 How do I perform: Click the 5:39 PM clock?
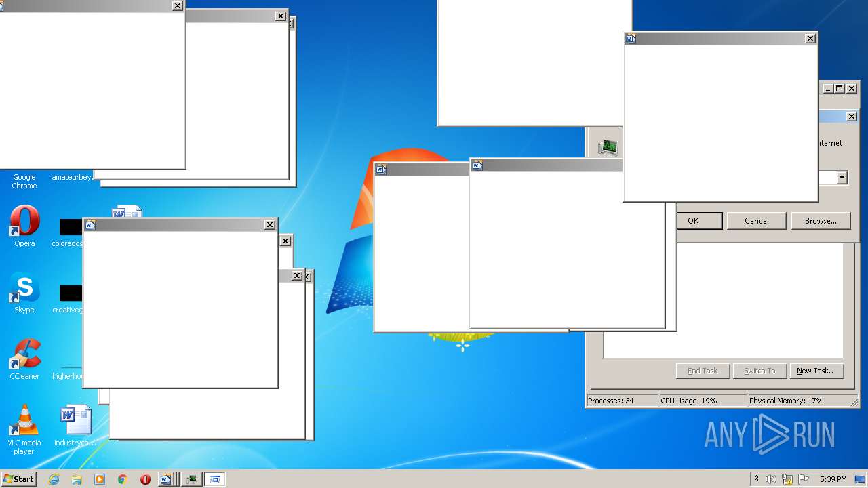(x=833, y=479)
